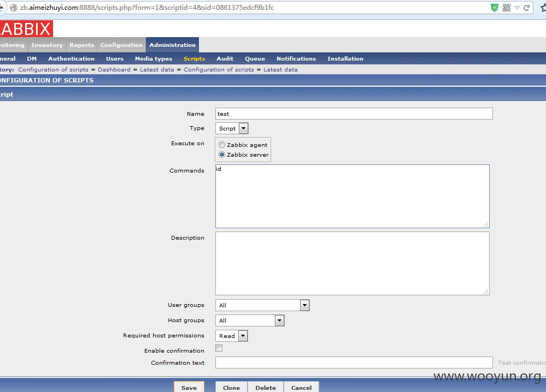Click the Delete button

(265, 387)
